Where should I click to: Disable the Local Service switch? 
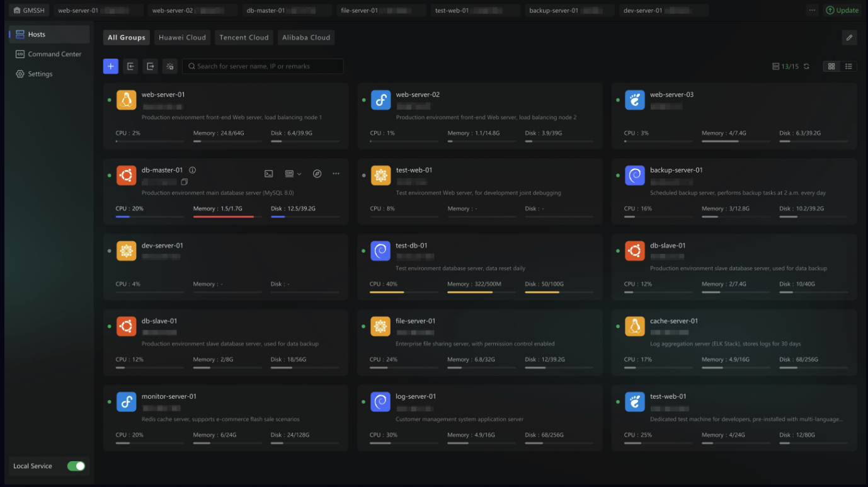point(75,466)
